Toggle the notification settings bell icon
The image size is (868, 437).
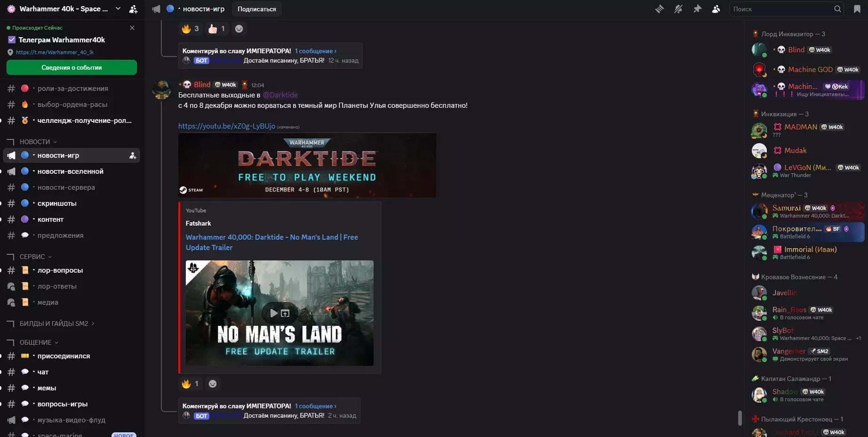pos(678,9)
